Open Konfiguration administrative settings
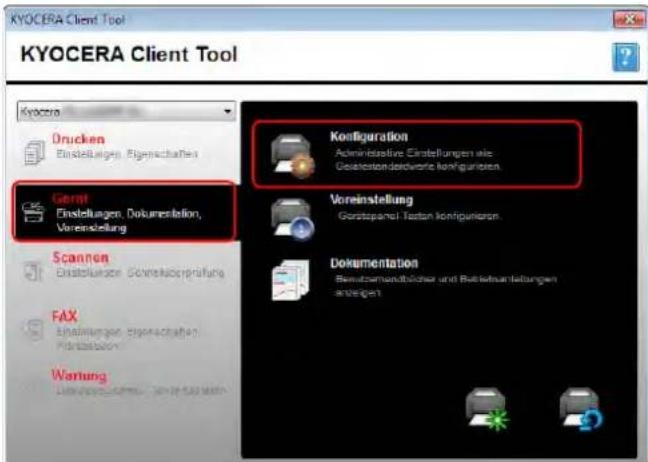 click(417, 154)
